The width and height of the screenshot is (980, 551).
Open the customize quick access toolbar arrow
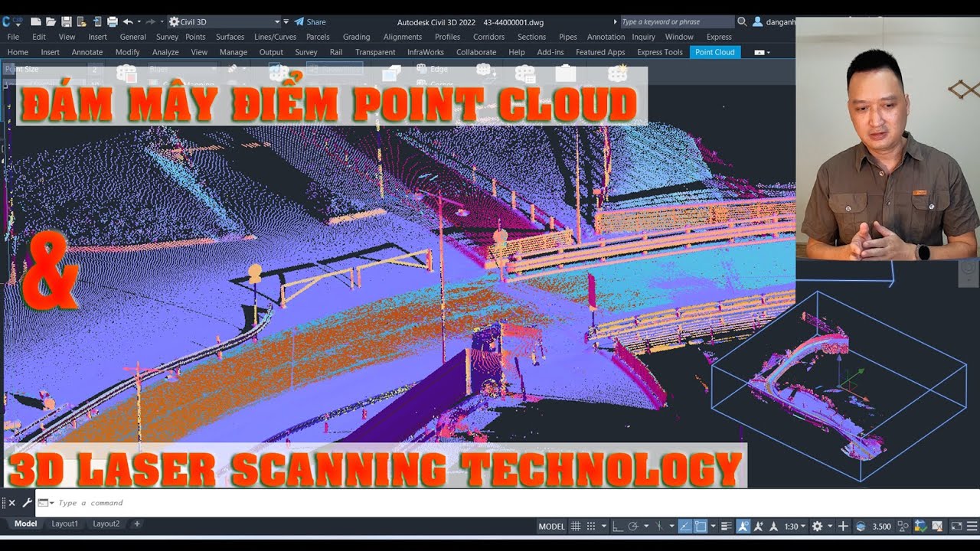coord(286,21)
